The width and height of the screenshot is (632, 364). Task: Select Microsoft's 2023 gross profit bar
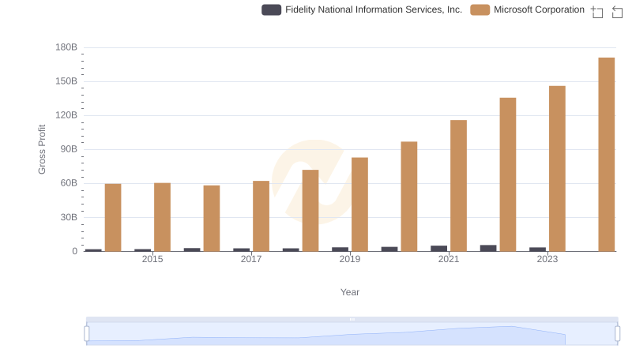point(557,169)
